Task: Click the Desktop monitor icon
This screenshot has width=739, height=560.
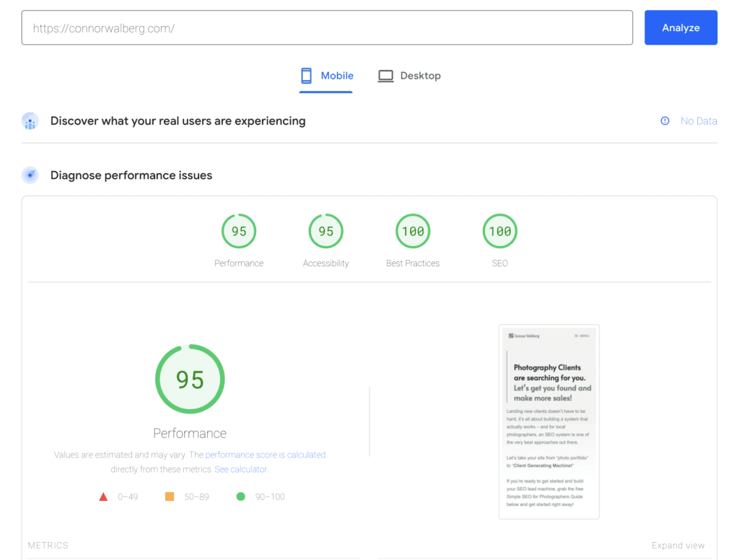Action: 385,75
